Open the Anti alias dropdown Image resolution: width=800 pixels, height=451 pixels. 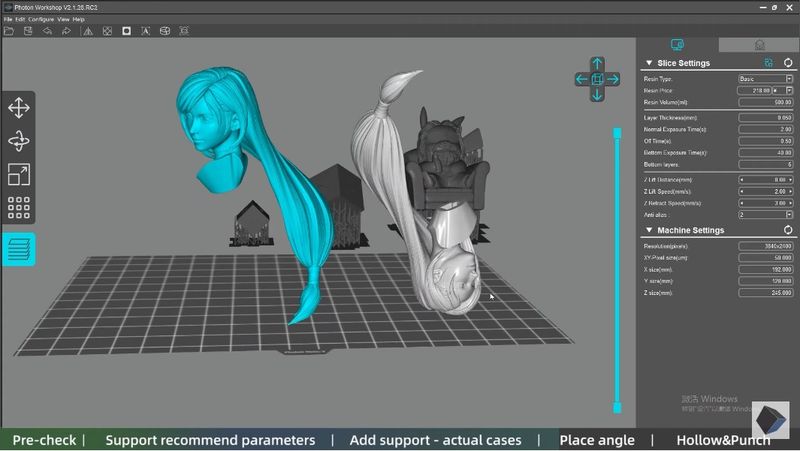click(x=765, y=214)
